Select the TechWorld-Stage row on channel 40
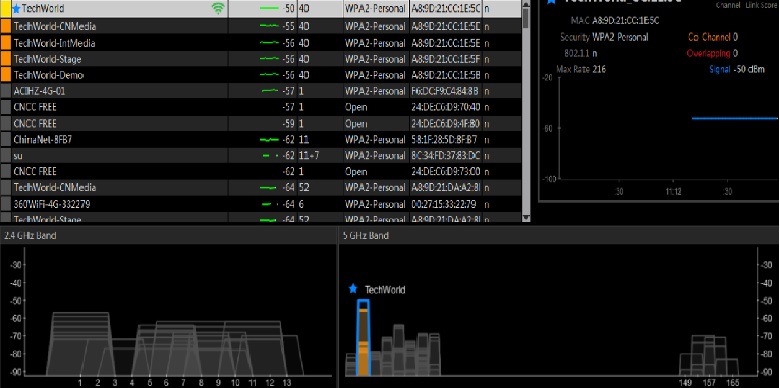 (261, 59)
